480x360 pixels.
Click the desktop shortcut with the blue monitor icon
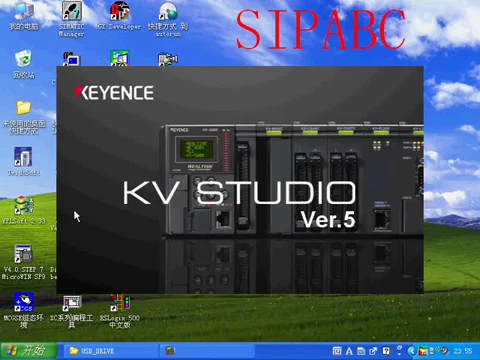(x=71, y=59)
